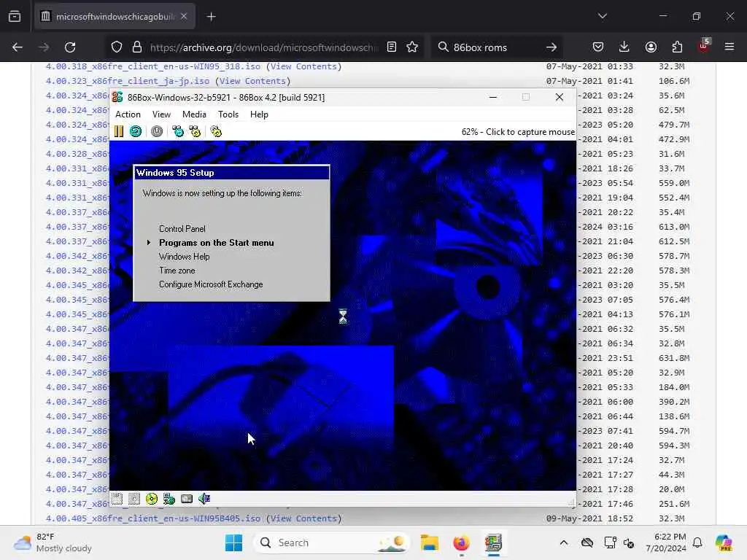Click Windows 95 Setup title bar
The width and height of the screenshot is (747, 560).
[231, 172]
